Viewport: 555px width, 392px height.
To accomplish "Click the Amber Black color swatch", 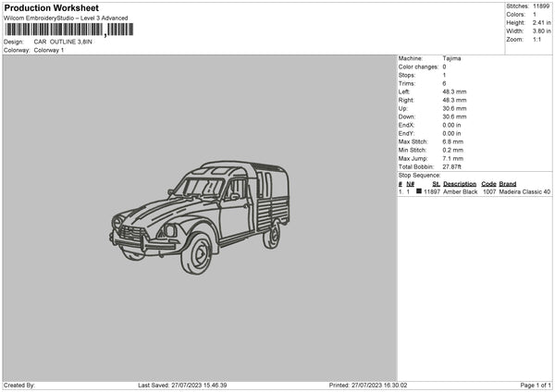I will click(419, 191).
